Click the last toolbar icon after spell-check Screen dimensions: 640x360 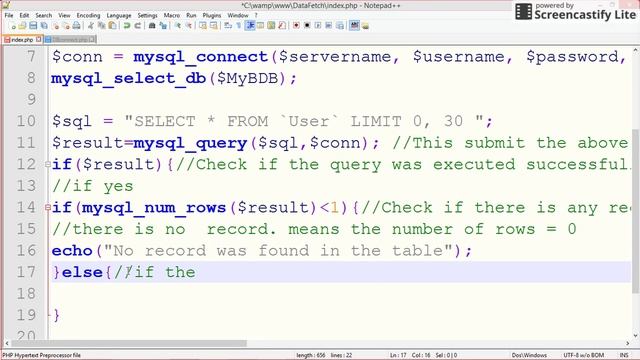[365, 26]
